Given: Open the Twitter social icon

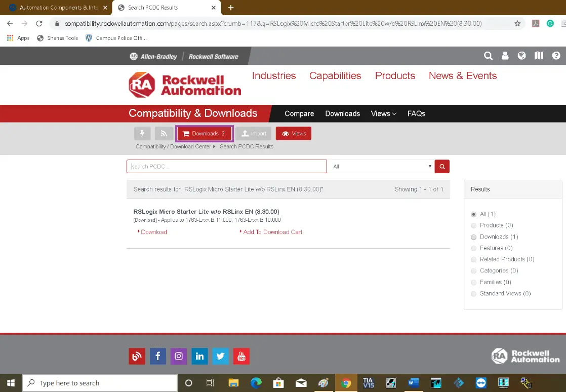Looking at the screenshot, I should click(x=220, y=356).
